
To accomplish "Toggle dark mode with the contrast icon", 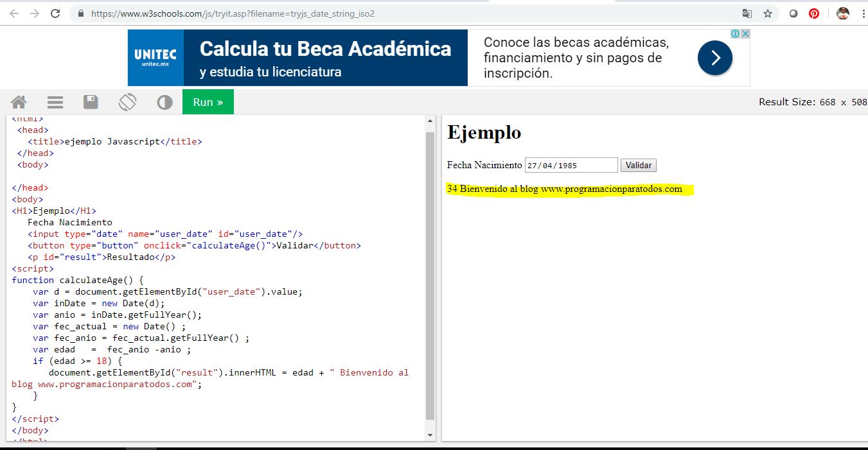I will coord(164,101).
